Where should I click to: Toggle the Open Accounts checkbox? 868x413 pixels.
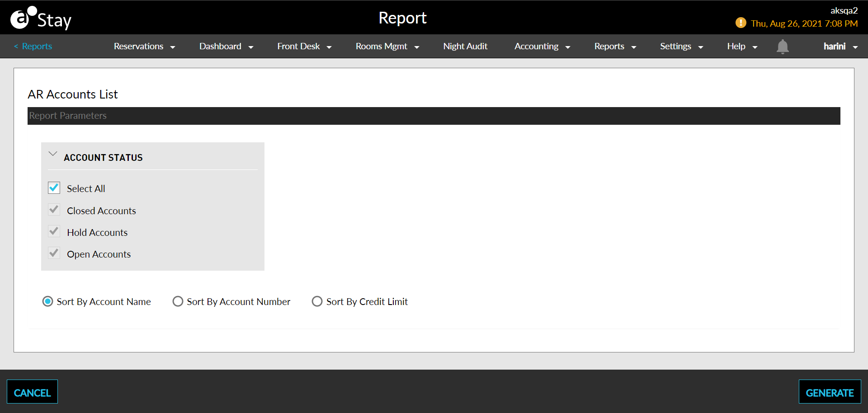tap(54, 253)
